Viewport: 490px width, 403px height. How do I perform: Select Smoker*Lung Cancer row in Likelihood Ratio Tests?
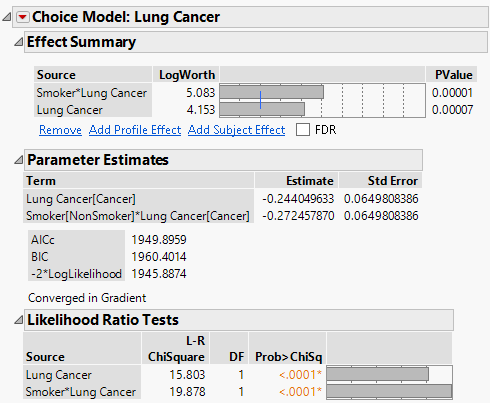(x=81, y=392)
